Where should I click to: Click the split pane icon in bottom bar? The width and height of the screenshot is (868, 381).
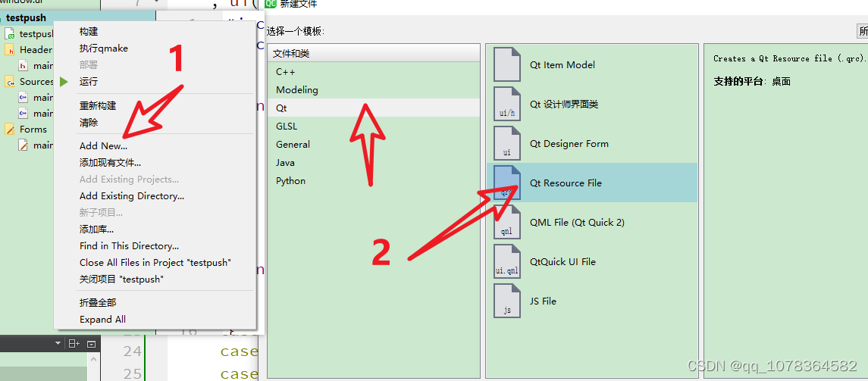pyautogui.click(x=74, y=344)
